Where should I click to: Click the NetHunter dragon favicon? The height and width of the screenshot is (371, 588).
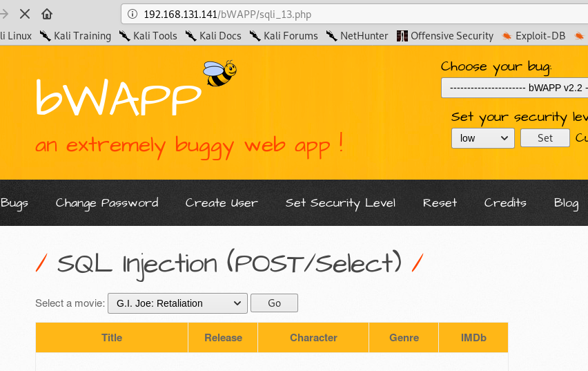pos(331,36)
